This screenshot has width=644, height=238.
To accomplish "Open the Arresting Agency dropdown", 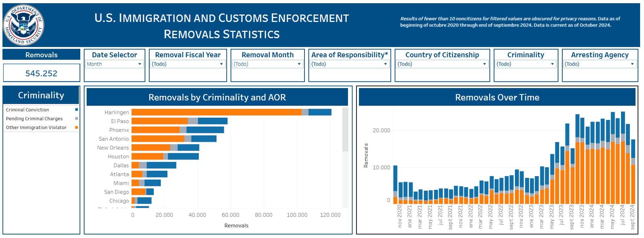I will [x=599, y=64].
